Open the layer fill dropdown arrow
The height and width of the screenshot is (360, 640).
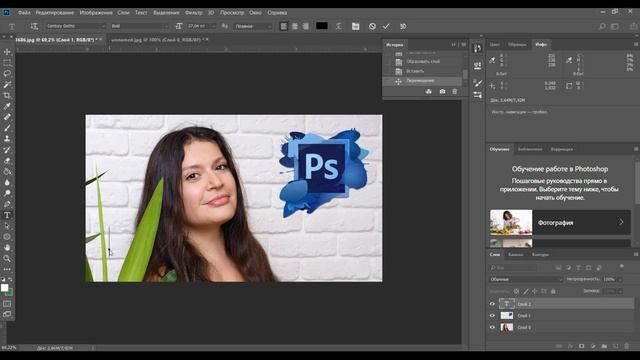620,291
